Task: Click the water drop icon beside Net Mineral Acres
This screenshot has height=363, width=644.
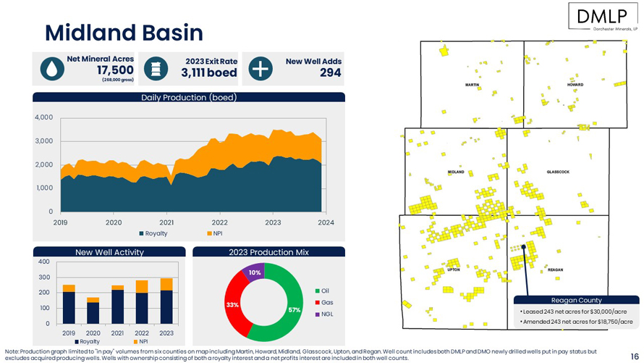Action: (52, 69)
